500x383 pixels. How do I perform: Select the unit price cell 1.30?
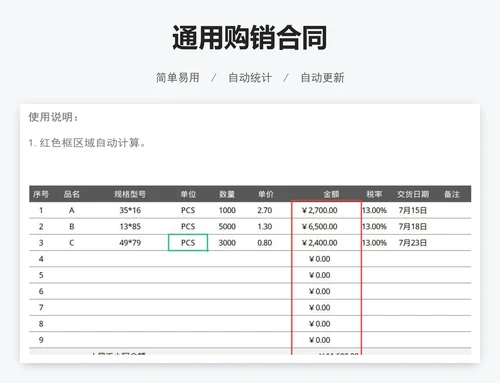tap(265, 227)
